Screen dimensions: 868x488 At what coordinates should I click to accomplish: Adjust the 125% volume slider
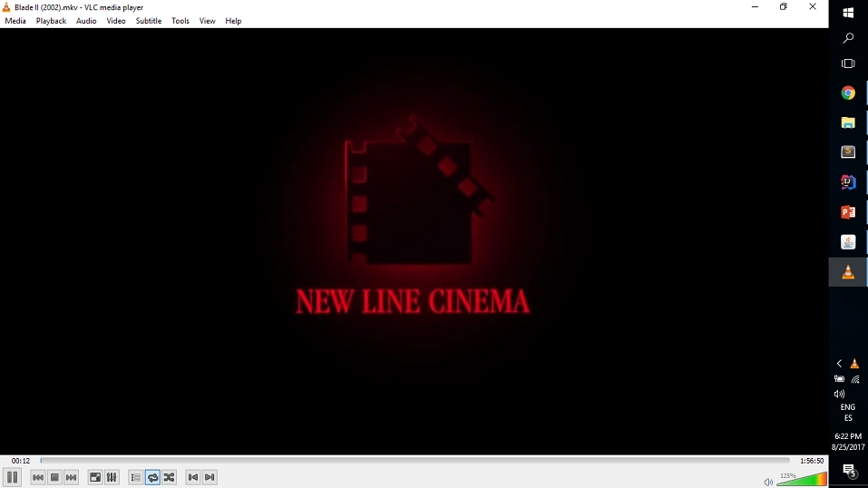[802, 479]
